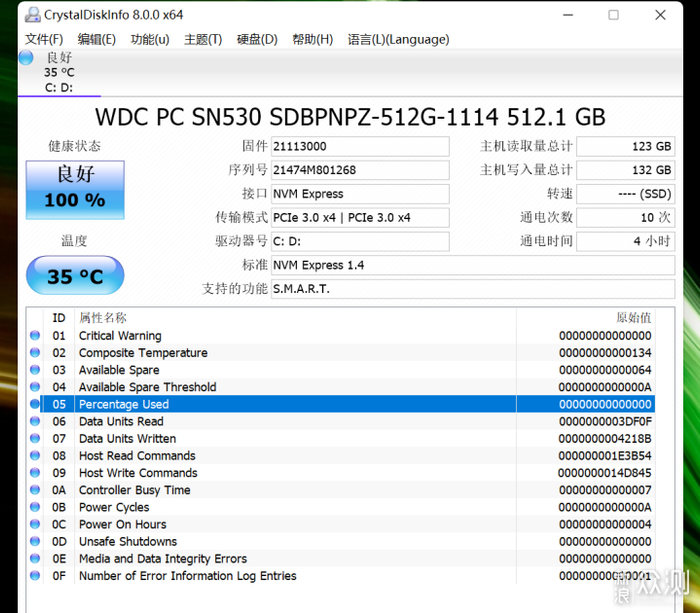
Task: Click status orb for Unsafe Shutdowns row
Action: click(35, 541)
